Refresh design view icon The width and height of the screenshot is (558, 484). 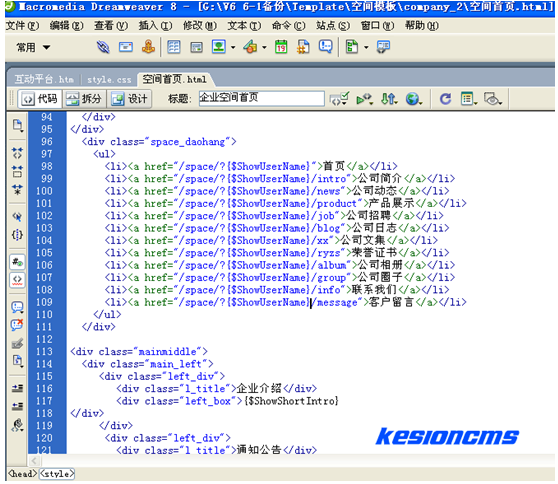coord(445,99)
